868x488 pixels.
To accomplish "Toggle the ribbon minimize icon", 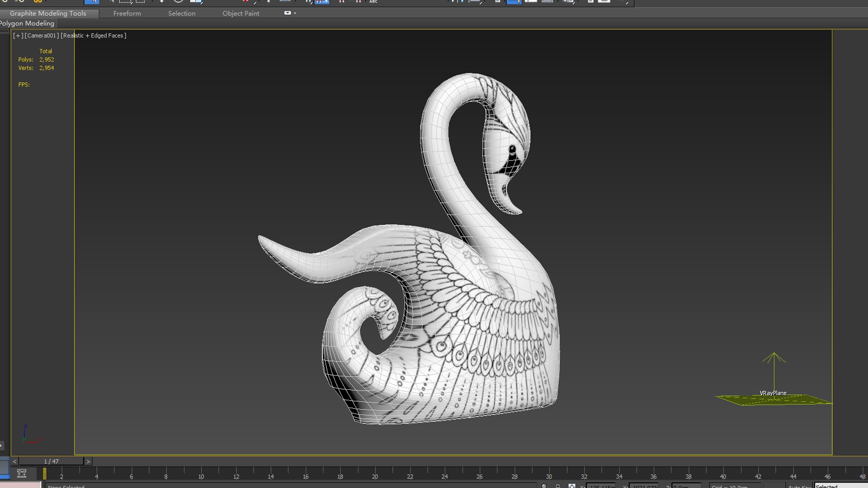I will [287, 13].
